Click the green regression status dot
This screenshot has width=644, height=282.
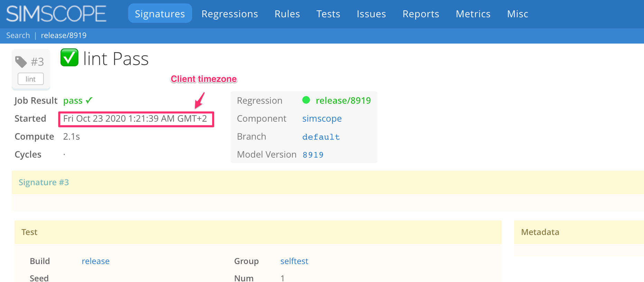point(306,100)
